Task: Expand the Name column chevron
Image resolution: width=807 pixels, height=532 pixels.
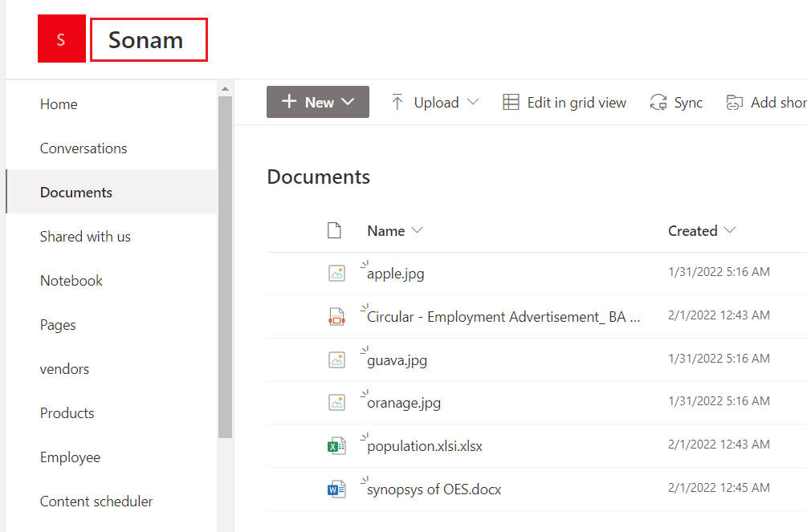Action: click(418, 230)
